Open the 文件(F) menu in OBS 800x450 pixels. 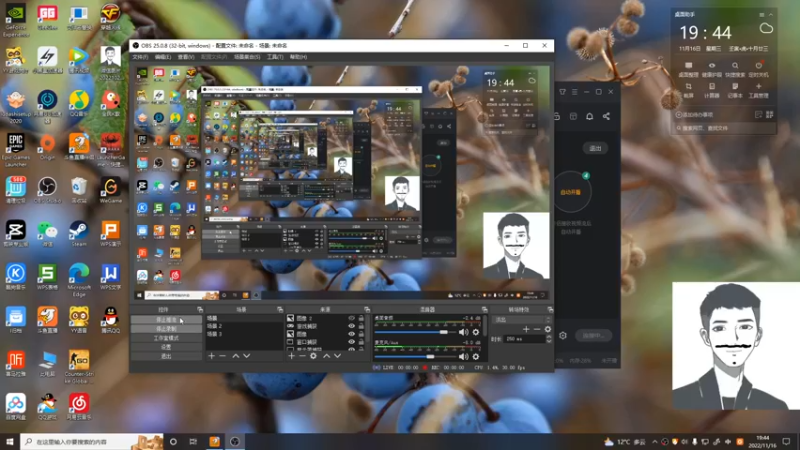tap(140, 57)
